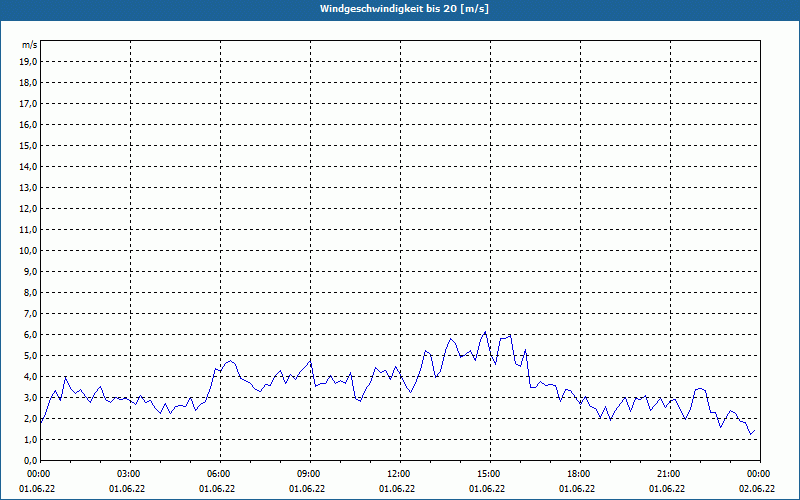Image resolution: width=800 pixels, height=500 pixels.
Task: Click the '02.06.22' date label
Action: pos(757,489)
